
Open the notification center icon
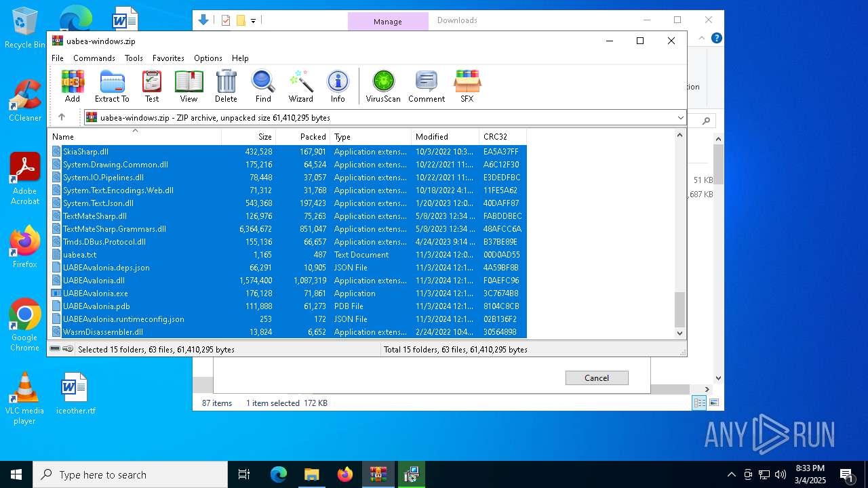pos(846,474)
